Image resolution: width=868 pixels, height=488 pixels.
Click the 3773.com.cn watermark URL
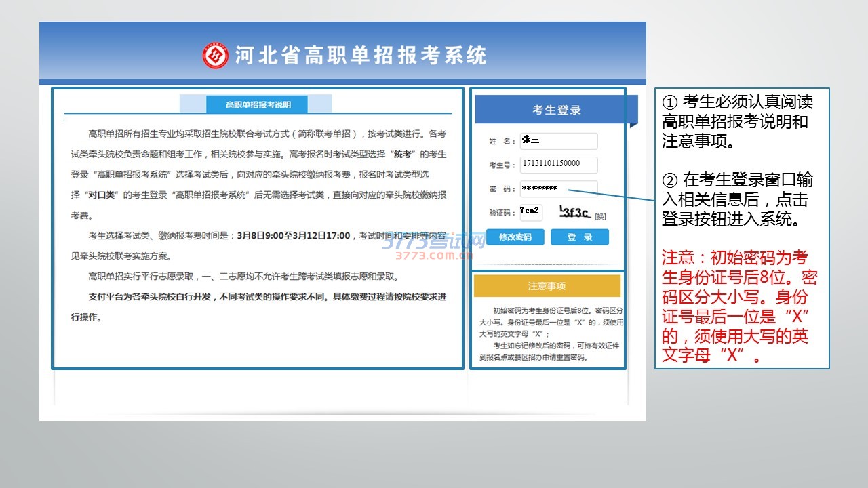point(434,256)
